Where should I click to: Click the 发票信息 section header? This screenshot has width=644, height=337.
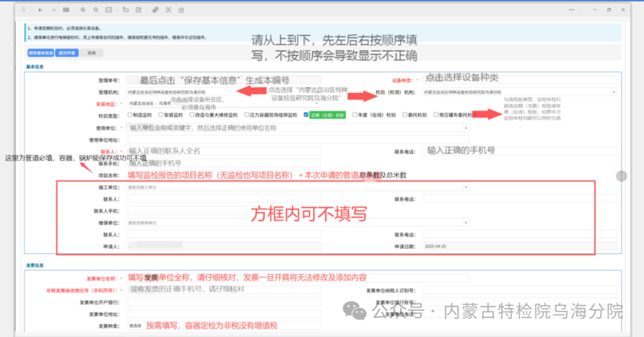tap(35, 265)
